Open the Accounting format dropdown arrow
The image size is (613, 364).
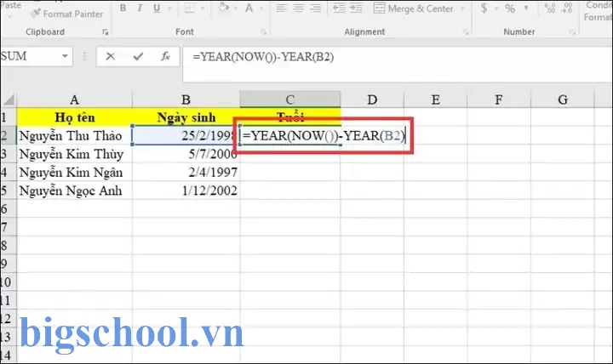point(496,9)
